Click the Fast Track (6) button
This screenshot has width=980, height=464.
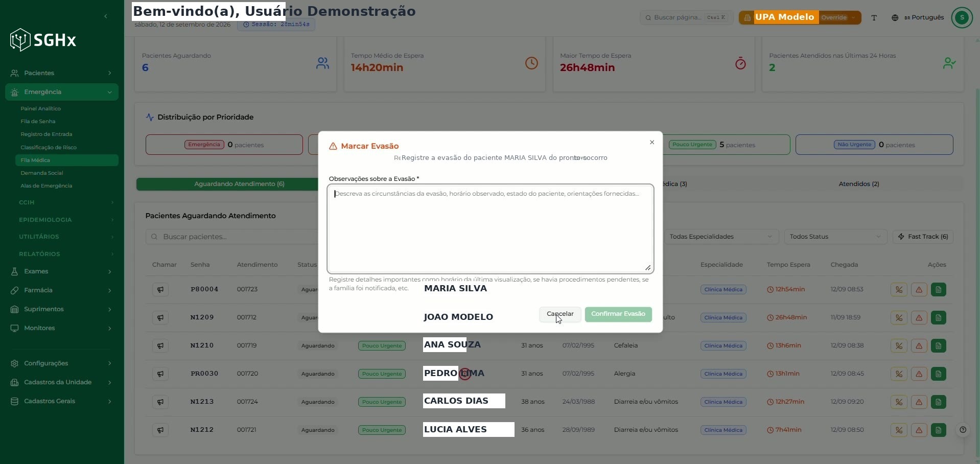point(923,237)
